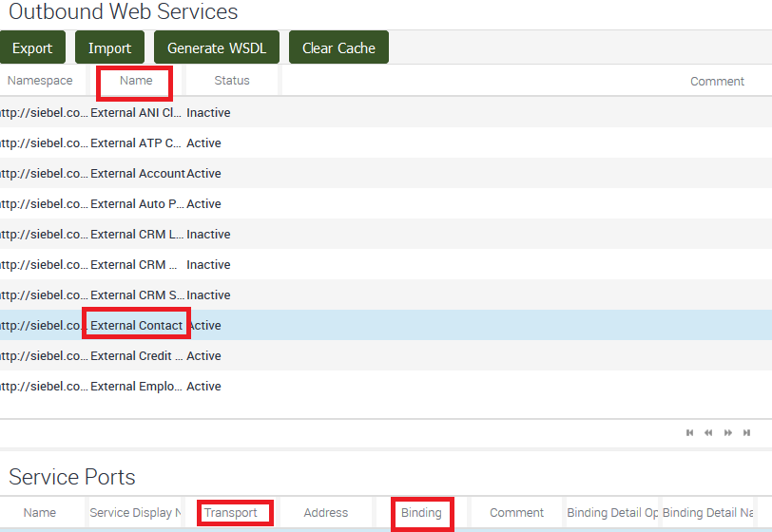Go to previous record set icon
The image size is (772, 532).
coord(708,432)
